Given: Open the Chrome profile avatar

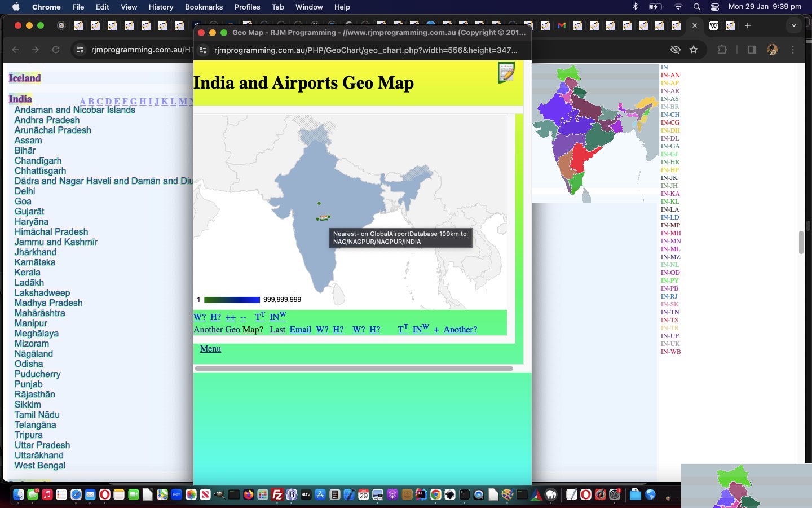Looking at the screenshot, I should click(773, 50).
